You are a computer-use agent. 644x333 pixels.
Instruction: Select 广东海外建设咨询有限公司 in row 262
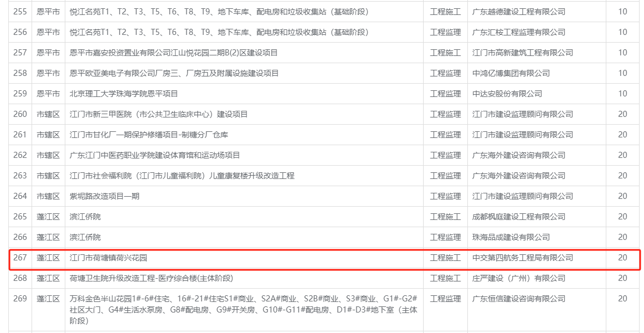click(519, 155)
